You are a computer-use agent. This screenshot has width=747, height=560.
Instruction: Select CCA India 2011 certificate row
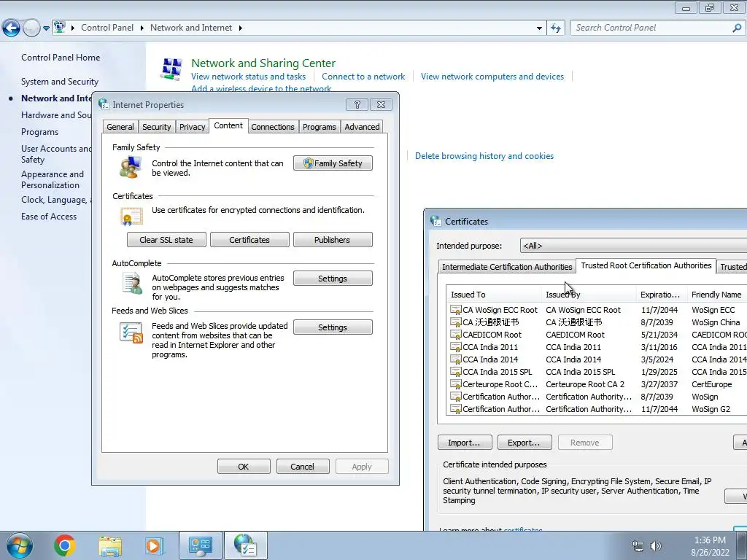click(598, 346)
